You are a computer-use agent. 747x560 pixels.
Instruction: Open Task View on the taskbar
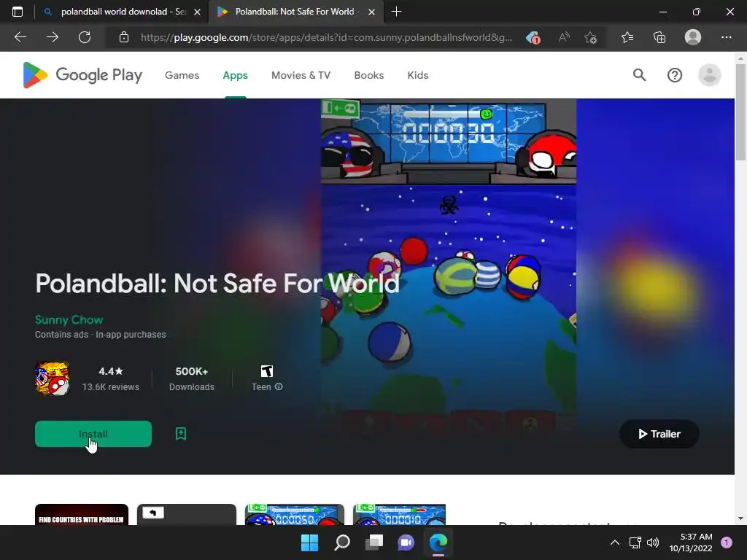[x=374, y=542]
